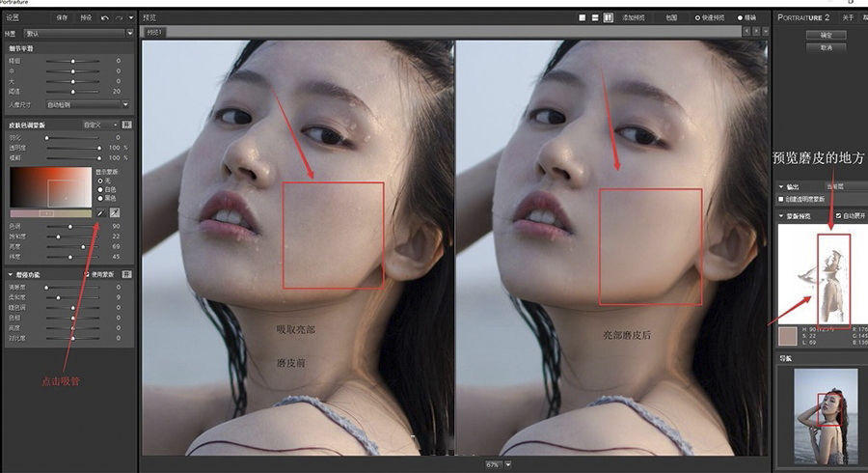
Task: Switch to vertical split preview layout icon
Action: (x=609, y=17)
